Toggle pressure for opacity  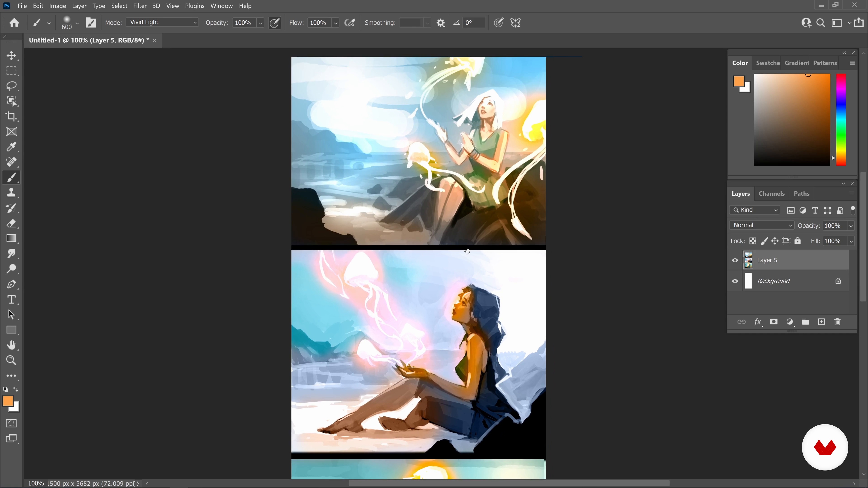(275, 23)
